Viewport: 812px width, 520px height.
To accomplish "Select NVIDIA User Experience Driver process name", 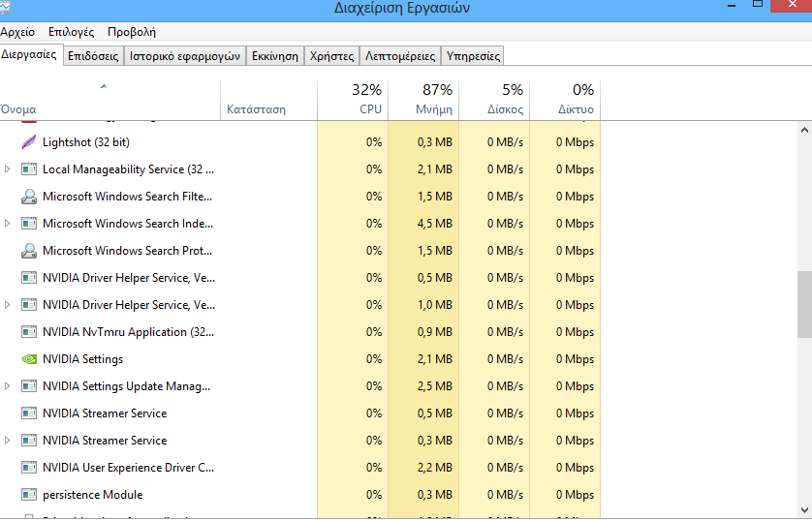I will click(129, 468).
